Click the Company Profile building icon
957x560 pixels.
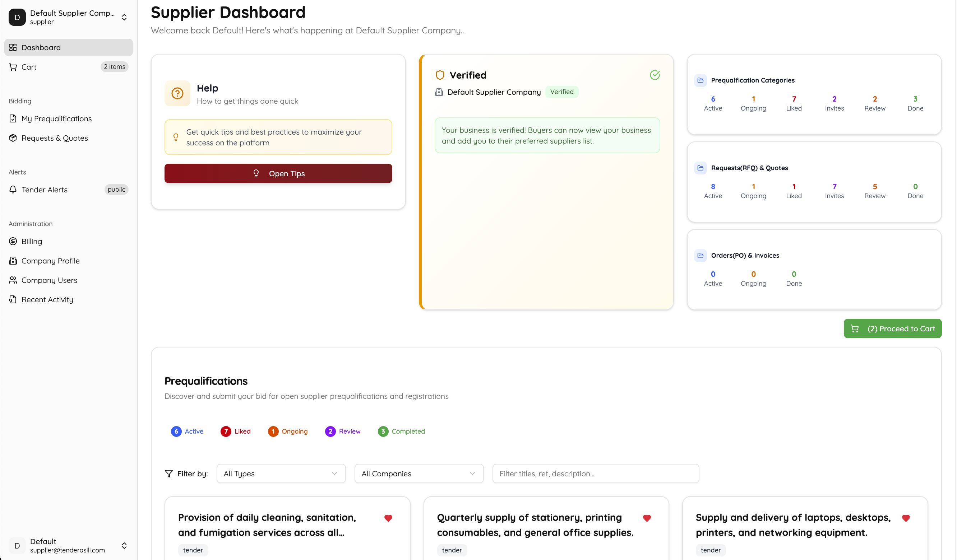13,261
